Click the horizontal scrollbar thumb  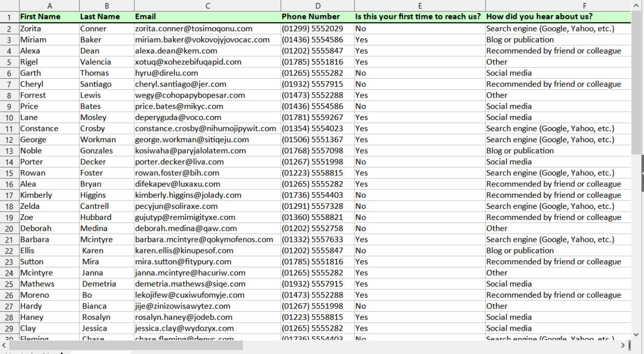pyautogui.click(x=126, y=345)
